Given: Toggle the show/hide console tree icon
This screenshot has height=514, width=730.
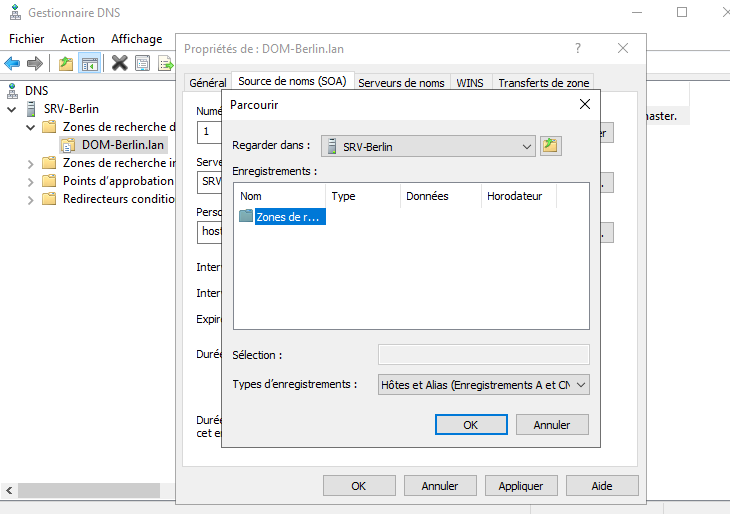Looking at the screenshot, I should [x=90, y=63].
